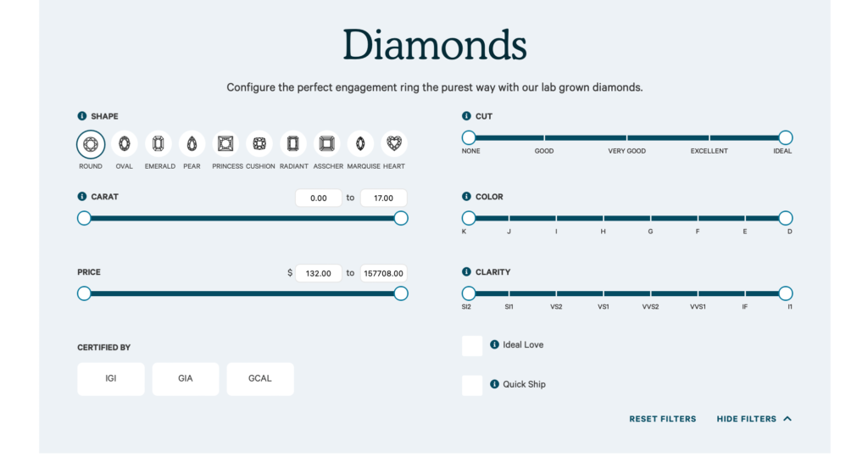Toggle the GIA certification filter
Image resolution: width=868 pixels, height=469 pixels.
pyautogui.click(x=186, y=379)
